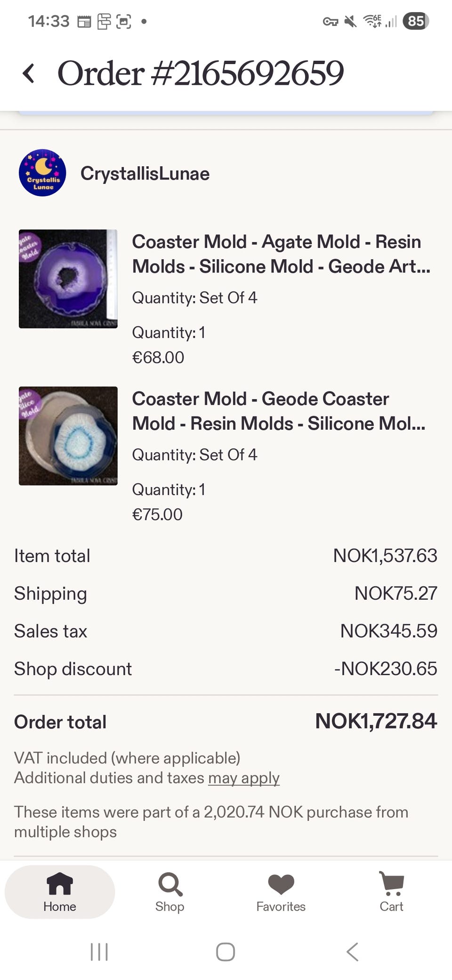Open the CrystallisLunae shop avatar
This screenshot has width=452, height=980.
42,173
